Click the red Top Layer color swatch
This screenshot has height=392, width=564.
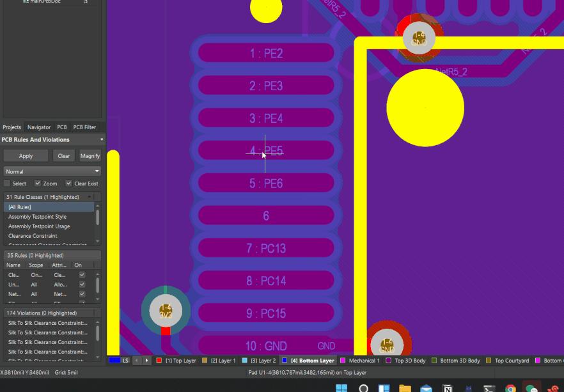(159, 361)
